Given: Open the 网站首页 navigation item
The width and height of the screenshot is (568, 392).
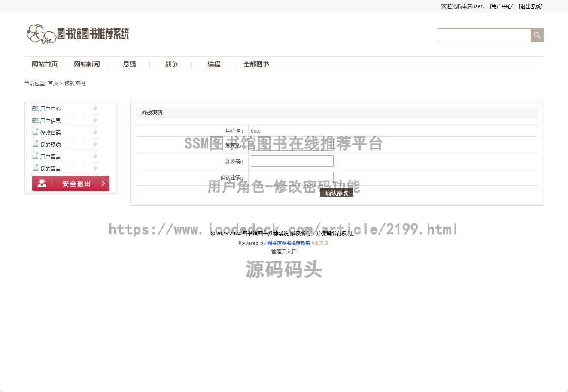Looking at the screenshot, I should pos(45,64).
